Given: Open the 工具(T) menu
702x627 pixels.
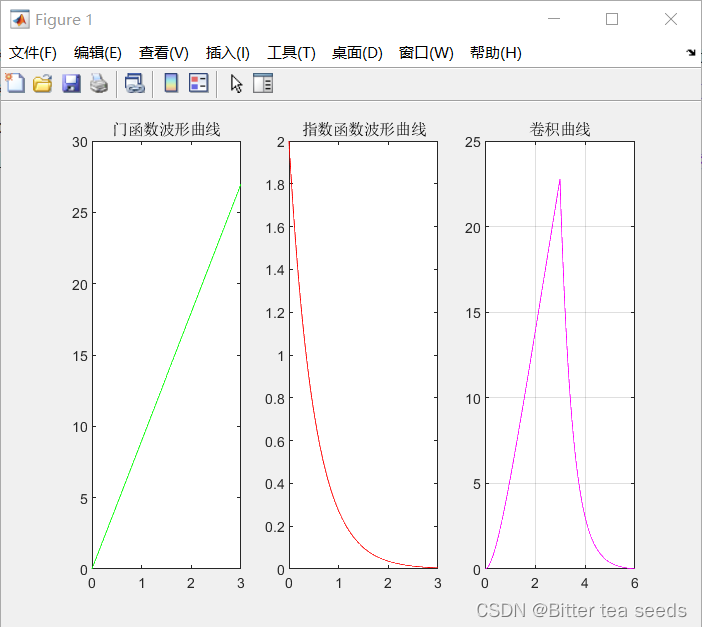Looking at the screenshot, I should (x=291, y=53).
